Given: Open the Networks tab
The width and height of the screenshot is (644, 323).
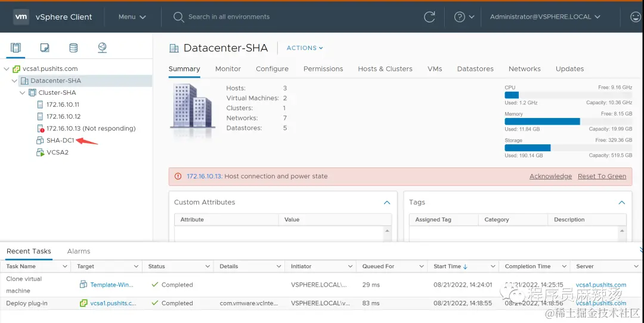Looking at the screenshot, I should click(x=525, y=69).
